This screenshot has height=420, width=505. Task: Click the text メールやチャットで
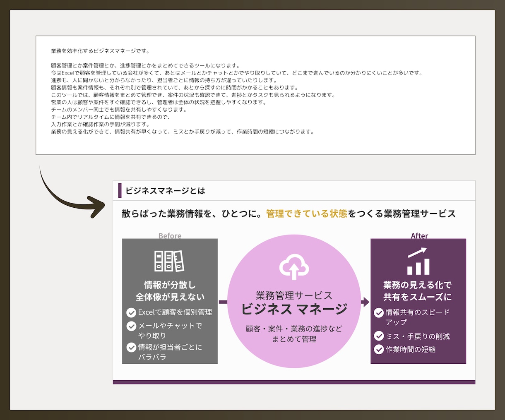tap(170, 326)
